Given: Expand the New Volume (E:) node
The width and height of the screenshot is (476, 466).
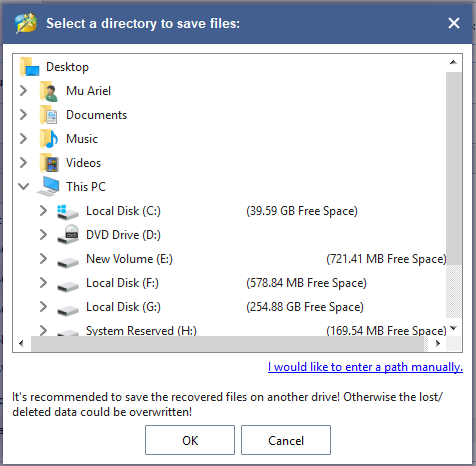Looking at the screenshot, I should click(43, 259).
